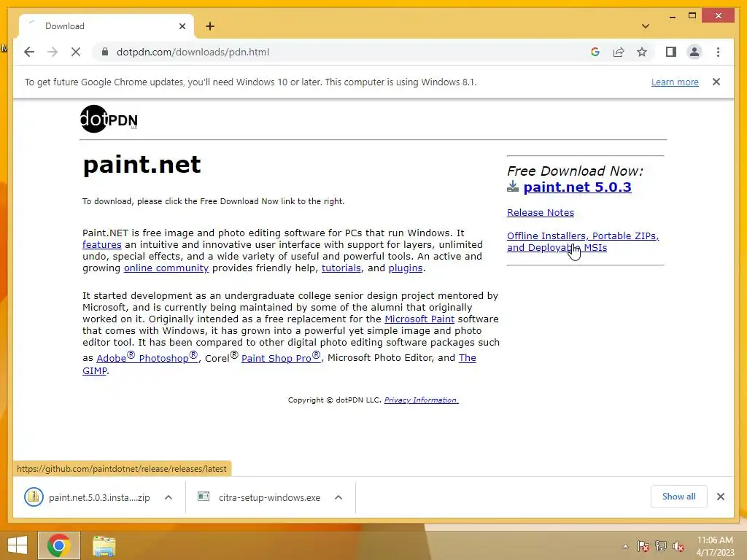
Task: Dismiss the Chrome update notification bar
Action: click(x=716, y=82)
